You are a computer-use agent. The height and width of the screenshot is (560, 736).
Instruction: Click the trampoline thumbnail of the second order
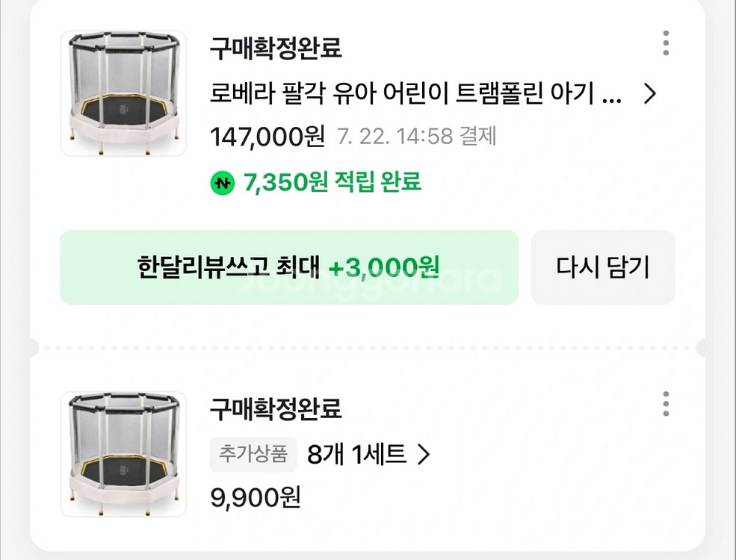[123, 455]
